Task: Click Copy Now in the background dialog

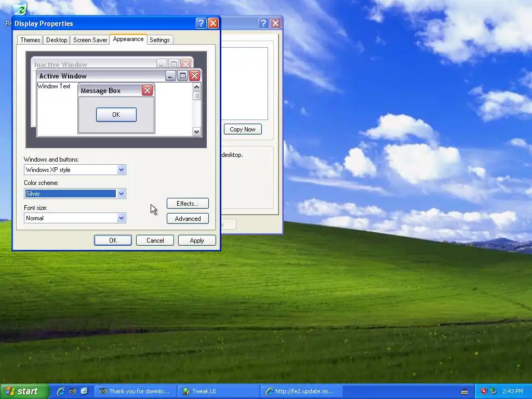Action: click(x=243, y=129)
